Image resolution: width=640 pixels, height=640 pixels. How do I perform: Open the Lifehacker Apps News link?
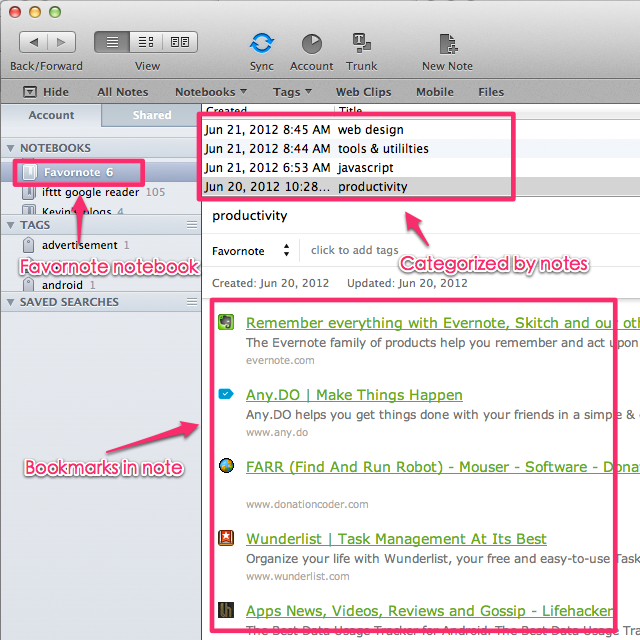click(x=429, y=611)
